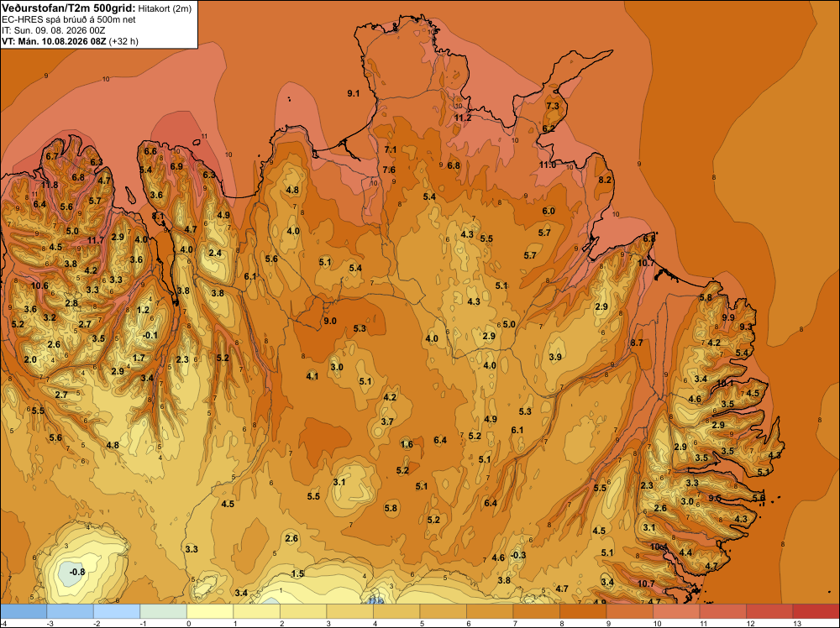Image resolution: width=840 pixels, height=628 pixels.
Task: Click the pale yellow legend swatch between 0 and 1
Action: pyautogui.click(x=210, y=611)
